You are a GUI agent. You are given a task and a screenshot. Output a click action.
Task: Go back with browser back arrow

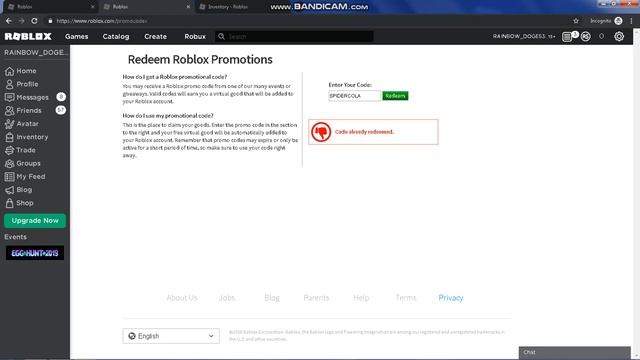[x=9, y=21]
